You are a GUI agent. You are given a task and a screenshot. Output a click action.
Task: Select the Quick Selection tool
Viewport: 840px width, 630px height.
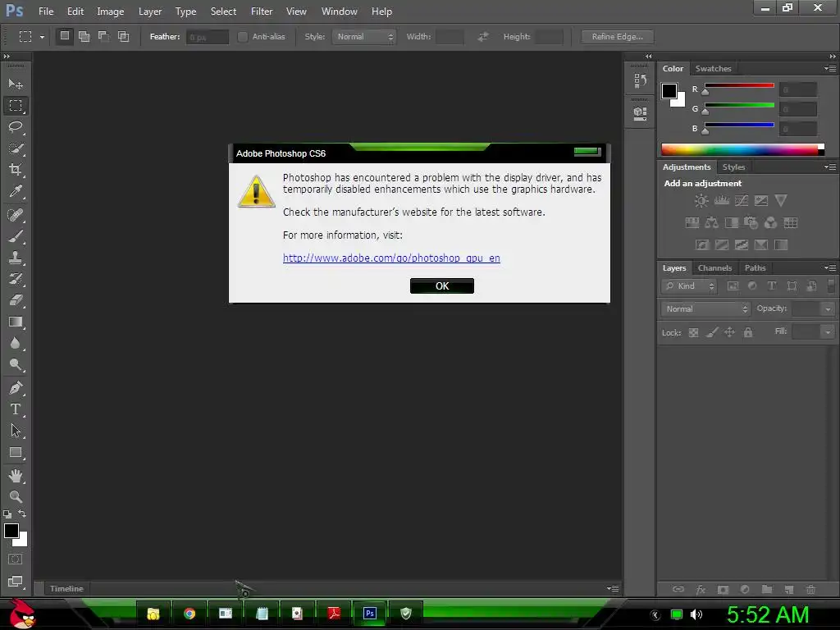16,148
